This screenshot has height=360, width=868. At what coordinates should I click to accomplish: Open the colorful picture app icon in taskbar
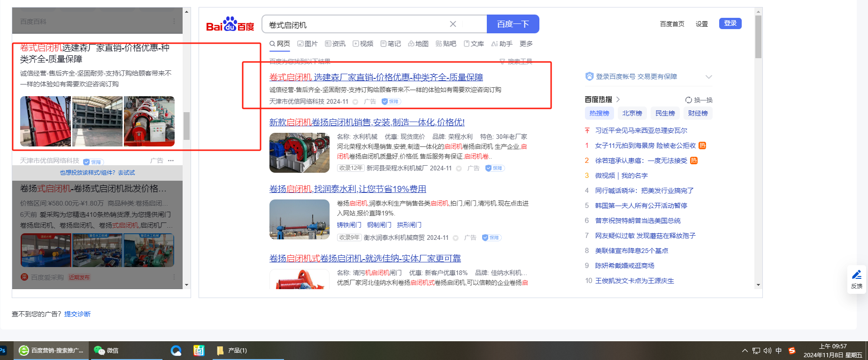pyautogui.click(x=199, y=351)
